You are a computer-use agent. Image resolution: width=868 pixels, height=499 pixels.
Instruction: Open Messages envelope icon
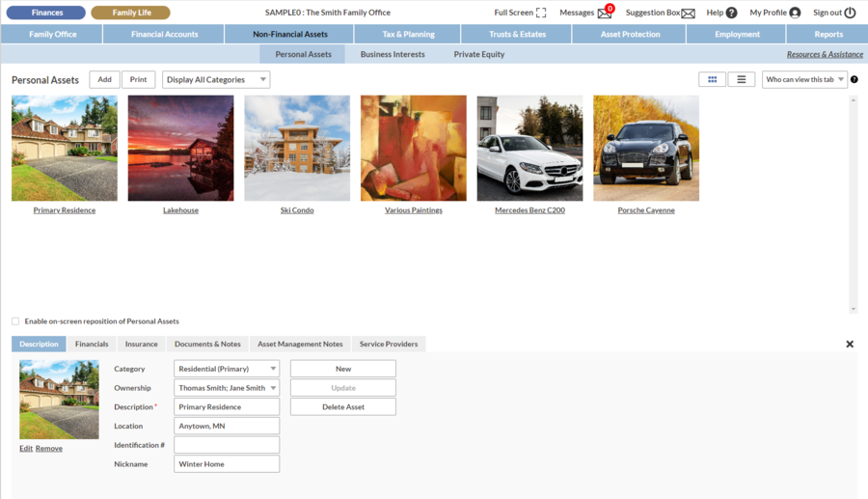click(x=605, y=14)
